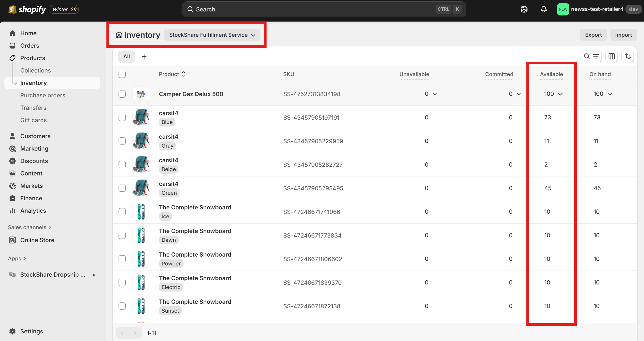Click the add new view plus icon
644x341 pixels.
(144, 57)
